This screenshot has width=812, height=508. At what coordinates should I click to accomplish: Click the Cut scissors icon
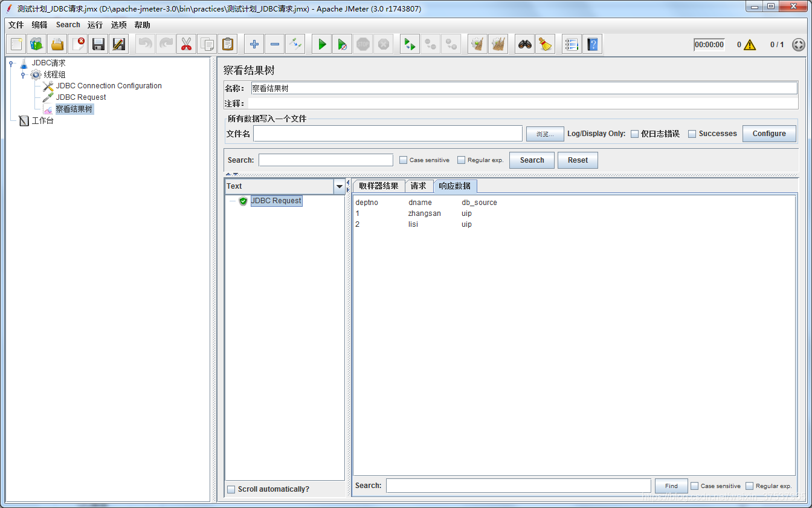click(187, 44)
